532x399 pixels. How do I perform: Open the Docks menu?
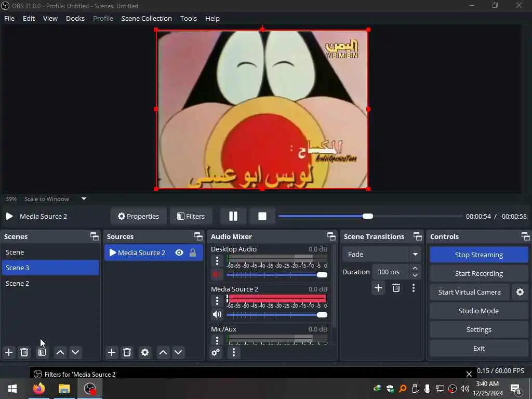(x=75, y=18)
